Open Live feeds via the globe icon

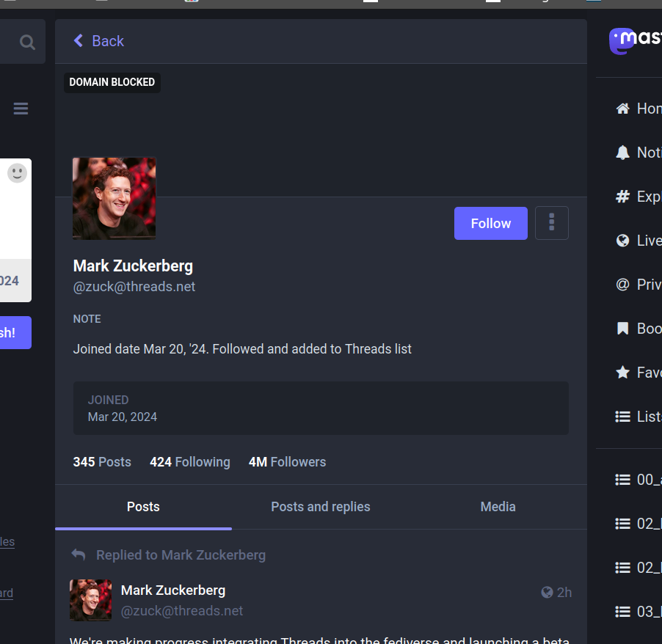[x=623, y=241]
